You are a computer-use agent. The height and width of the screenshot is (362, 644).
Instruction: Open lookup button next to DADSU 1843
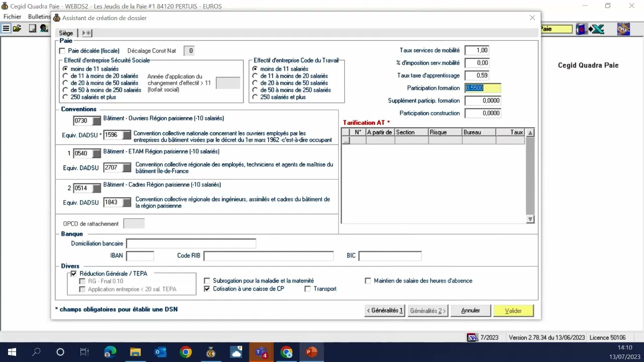tap(127, 202)
